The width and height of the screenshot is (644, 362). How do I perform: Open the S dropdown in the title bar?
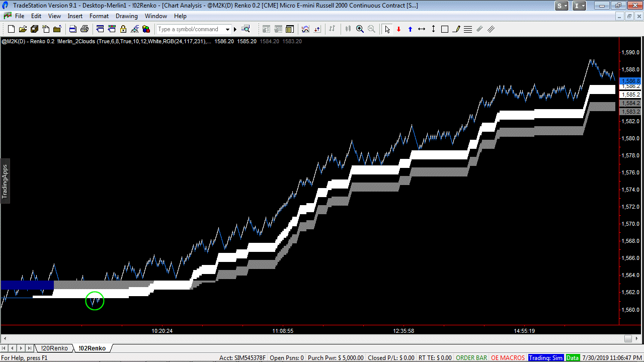[562, 6]
